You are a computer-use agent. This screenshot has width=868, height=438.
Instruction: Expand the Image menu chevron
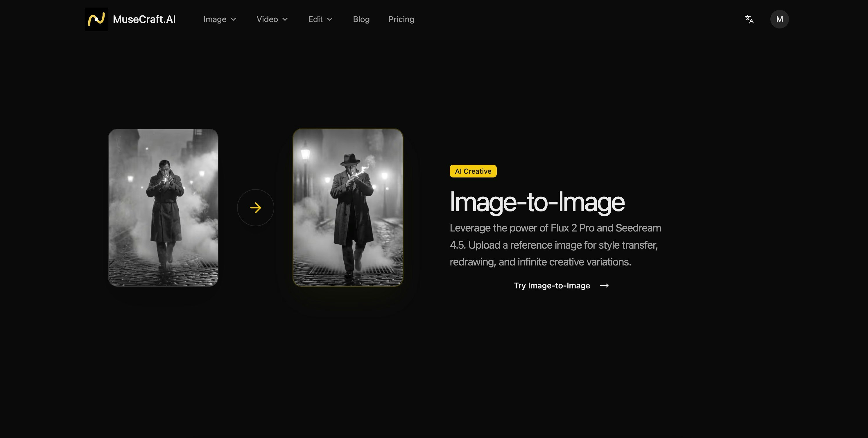pos(233,19)
